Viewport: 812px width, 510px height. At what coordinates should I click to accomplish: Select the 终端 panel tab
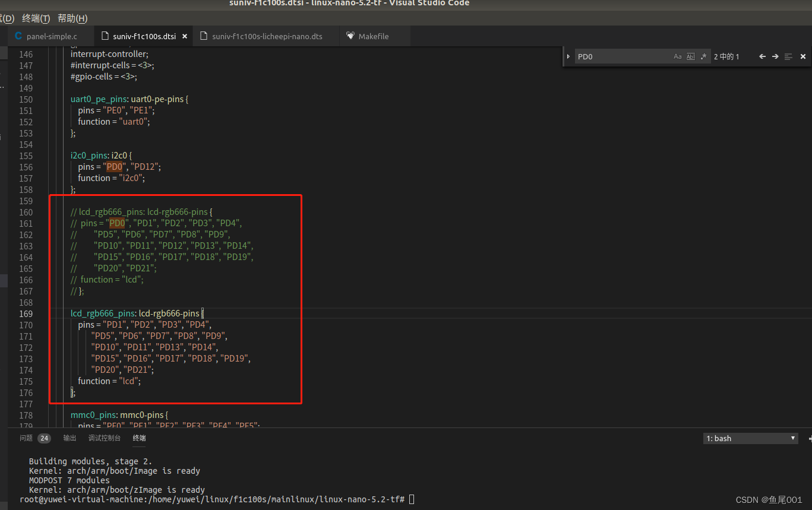tap(140, 438)
